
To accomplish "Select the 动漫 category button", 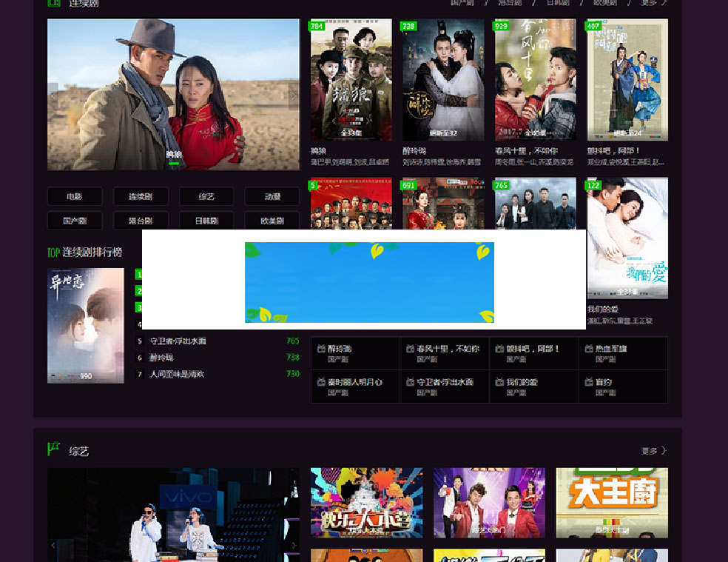I will [x=272, y=197].
